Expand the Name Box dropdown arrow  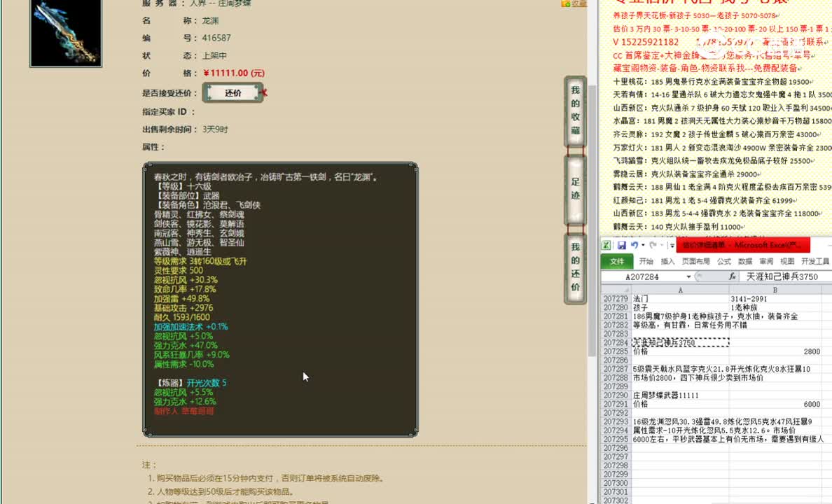click(x=688, y=277)
